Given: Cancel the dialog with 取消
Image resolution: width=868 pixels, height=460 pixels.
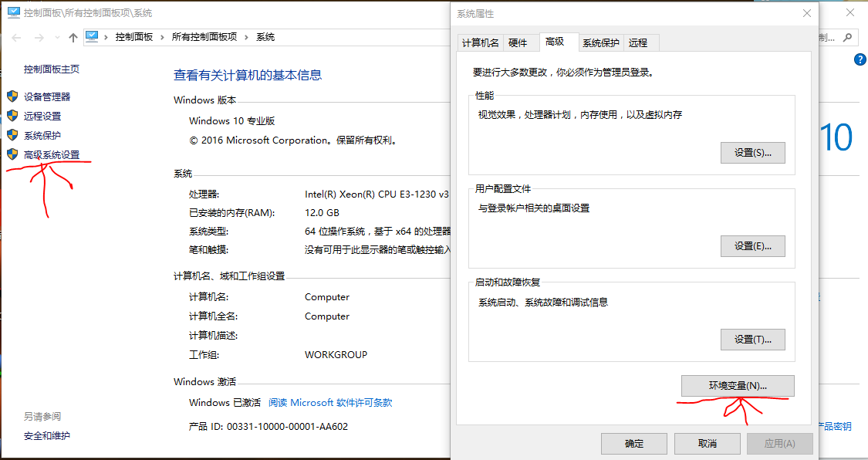Looking at the screenshot, I should pos(708,443).
